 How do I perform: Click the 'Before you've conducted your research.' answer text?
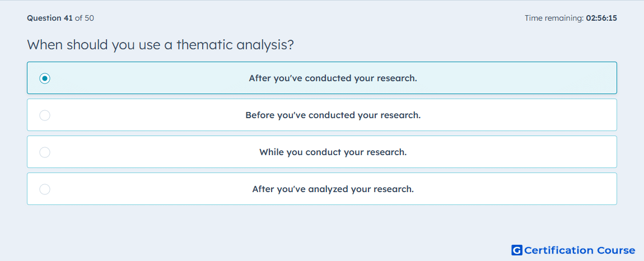click(x=333, y=115)
